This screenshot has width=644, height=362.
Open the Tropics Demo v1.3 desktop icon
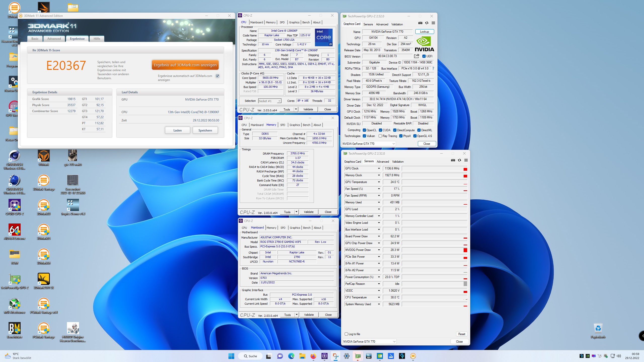click(x=73, y=207)
